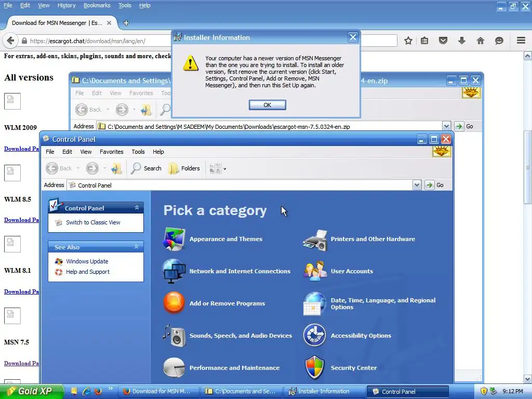532x399 pixels.
Task: Click Gold XP start button
Action: click(32, 392)
